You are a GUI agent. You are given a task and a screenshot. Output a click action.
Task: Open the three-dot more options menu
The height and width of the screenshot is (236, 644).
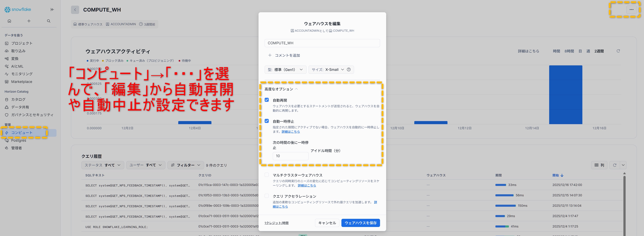click(631, 10)
